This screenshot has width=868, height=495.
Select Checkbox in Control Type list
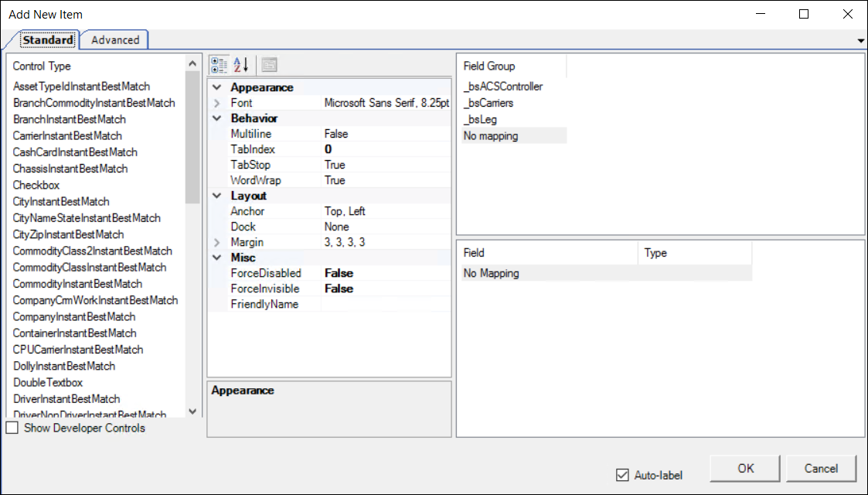pos(36,185)
